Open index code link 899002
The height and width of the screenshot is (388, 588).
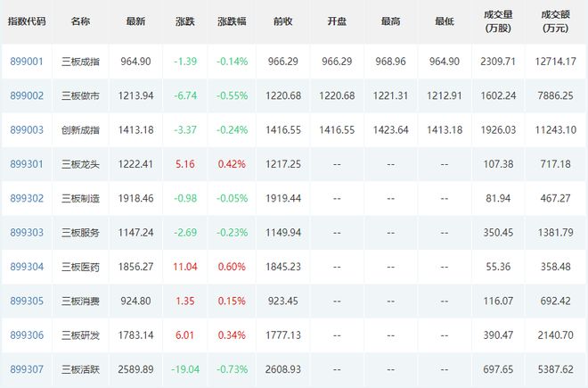point(27,95)
